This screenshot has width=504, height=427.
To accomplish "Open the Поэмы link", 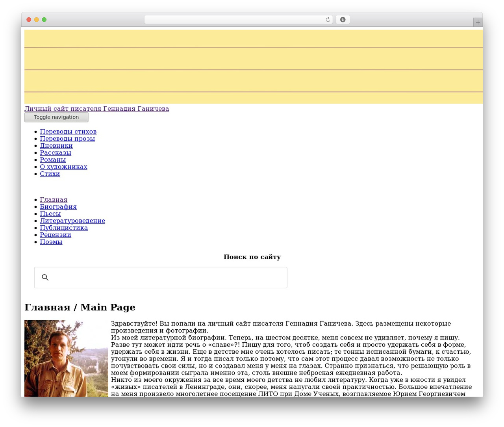I will point(51,242).
